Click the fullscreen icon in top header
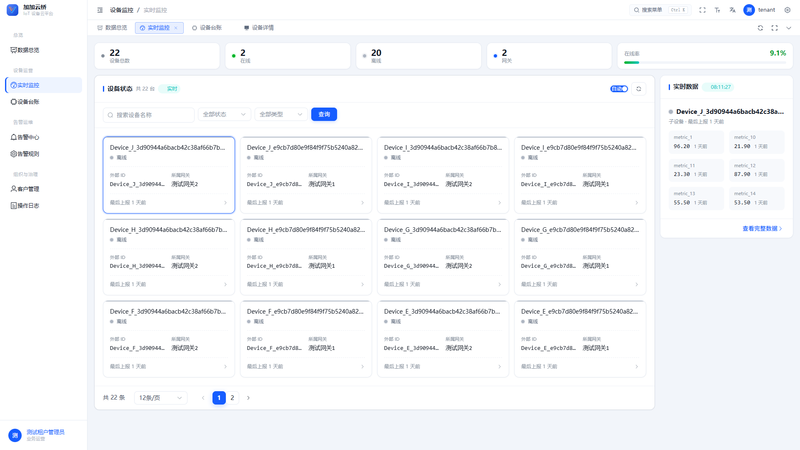800x450 pixels. click(x=702, y=10)
